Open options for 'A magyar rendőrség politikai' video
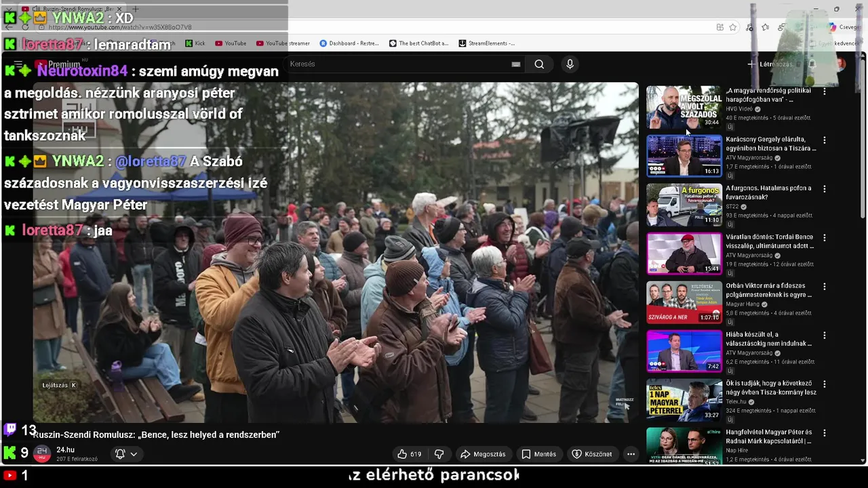Screen dimensions: 868x488 (x=825, y=91)
